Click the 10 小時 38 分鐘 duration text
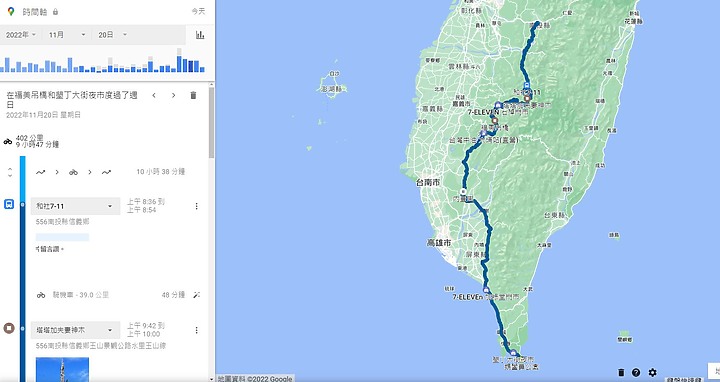 click(x=161, y=172)
